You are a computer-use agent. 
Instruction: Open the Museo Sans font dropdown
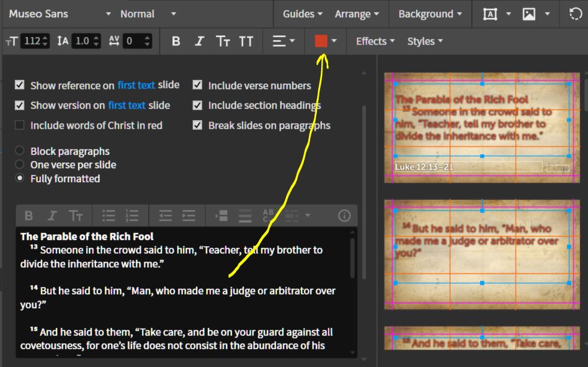[60, 14]
